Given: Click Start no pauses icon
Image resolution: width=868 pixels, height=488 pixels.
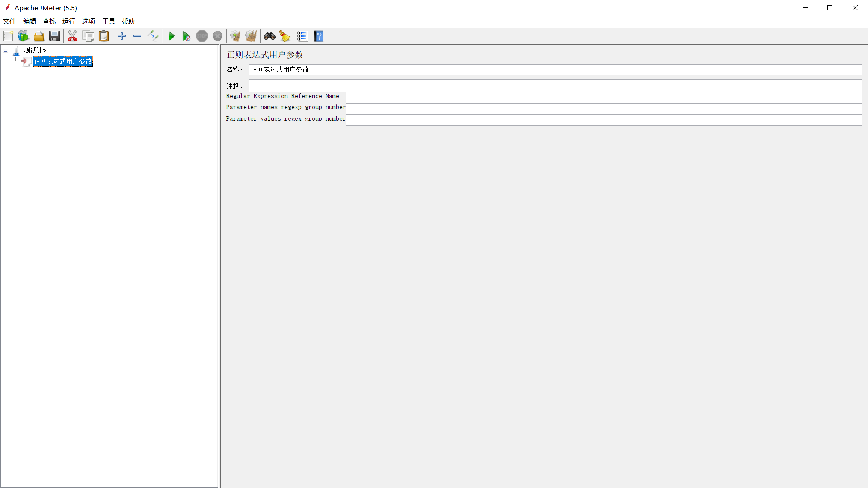Looking at the screenshot, I should pos(187,36).
